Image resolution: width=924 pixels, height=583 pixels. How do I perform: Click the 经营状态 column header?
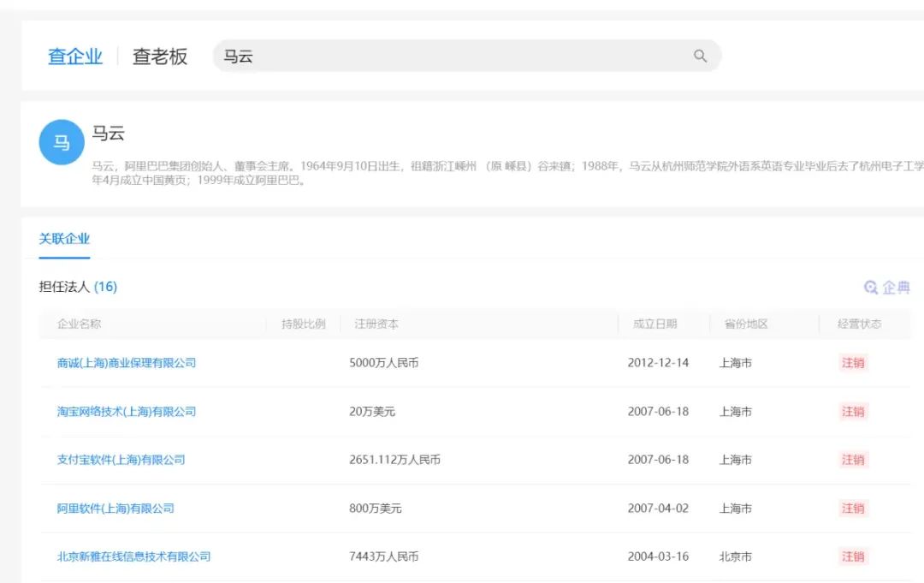point(859,324)
